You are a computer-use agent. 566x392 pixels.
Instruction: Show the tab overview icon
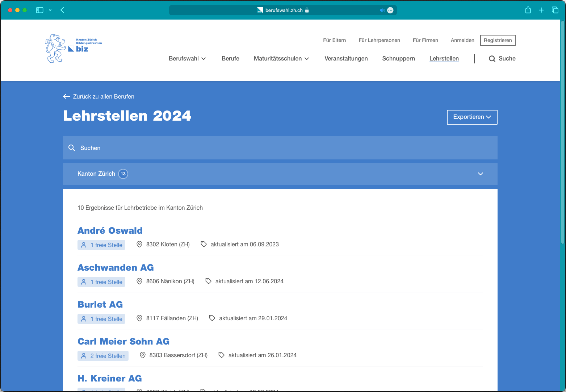point(555,10)
